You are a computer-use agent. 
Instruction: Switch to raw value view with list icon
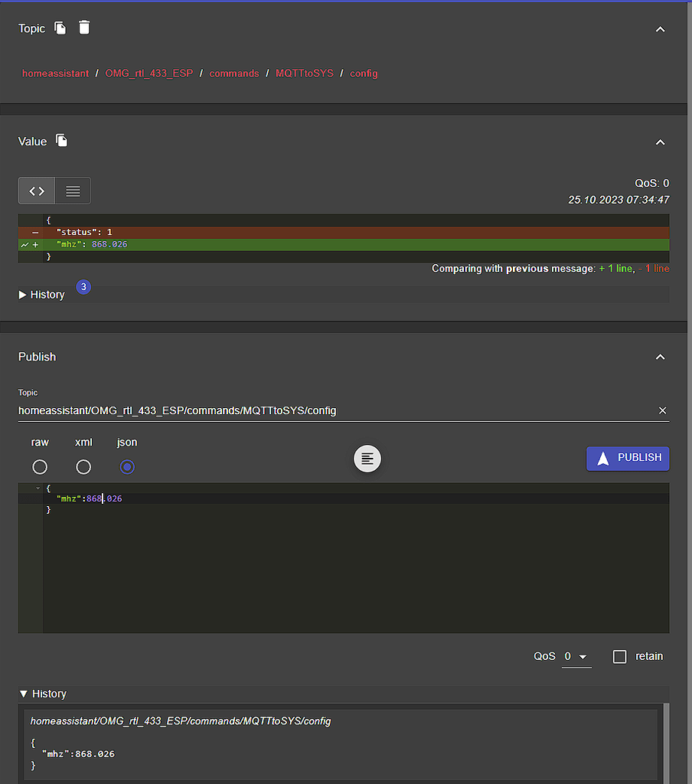pos(73,190)
